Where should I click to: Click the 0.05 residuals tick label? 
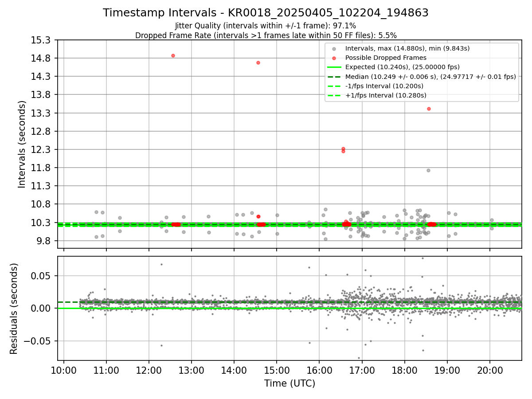tap(41, 276)
